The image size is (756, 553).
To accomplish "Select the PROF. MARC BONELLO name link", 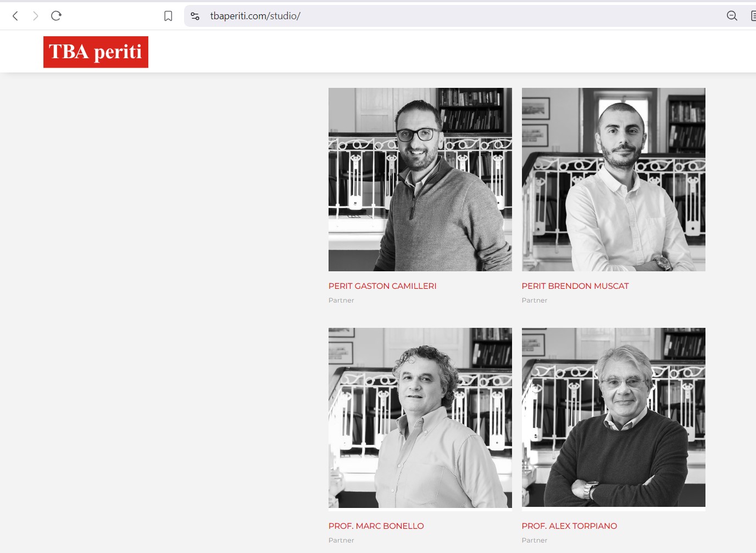I will 376,526.
